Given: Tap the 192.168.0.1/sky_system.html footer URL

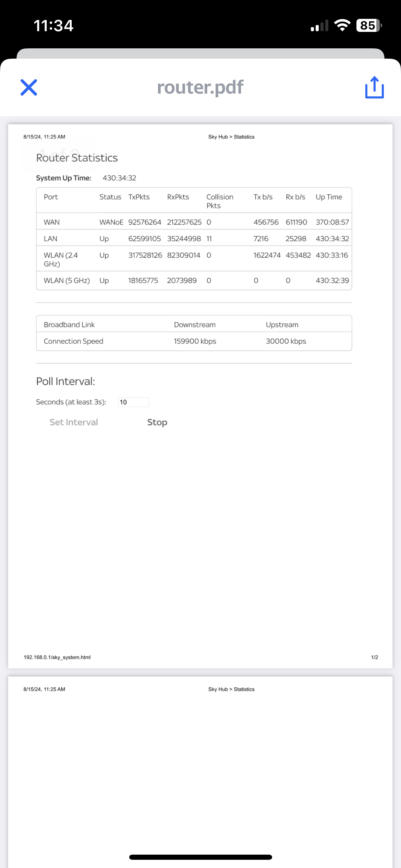Looking at the screenshot, I should point(57,657).
